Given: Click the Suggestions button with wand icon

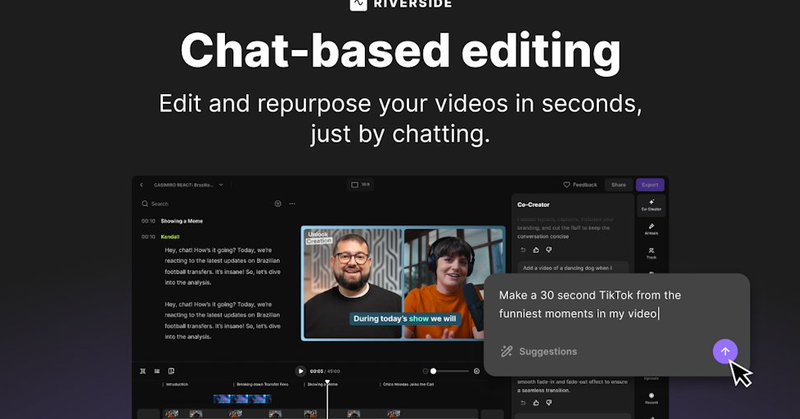Looking at the screenshot, I should [539, 351].
